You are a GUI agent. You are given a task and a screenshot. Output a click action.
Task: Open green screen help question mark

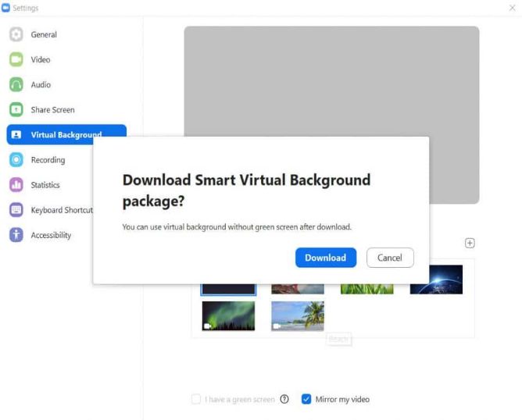click(284, 399)
